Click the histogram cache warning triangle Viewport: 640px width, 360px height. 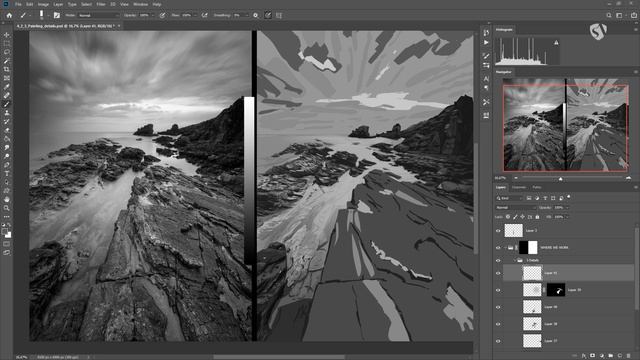tap(556, 42)
